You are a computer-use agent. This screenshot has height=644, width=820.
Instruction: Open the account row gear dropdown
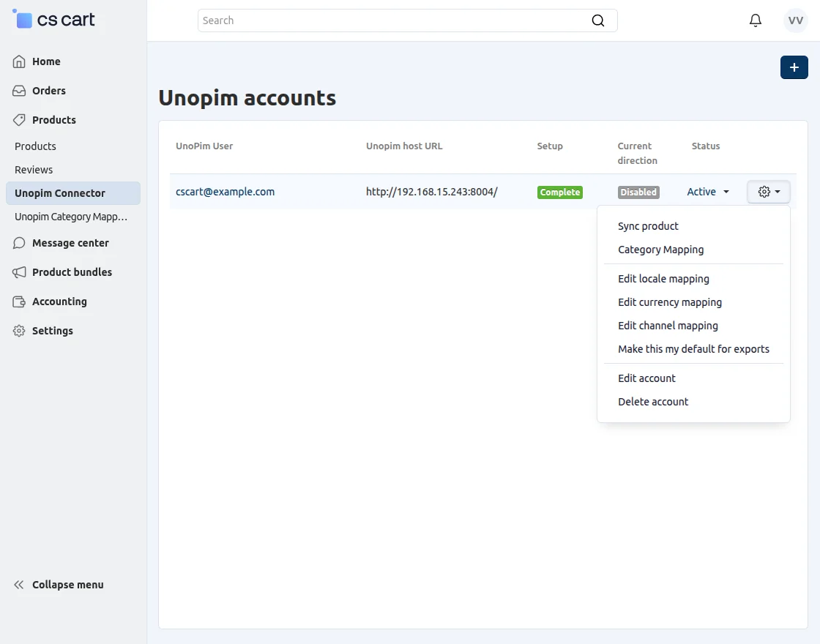click(x=768, y=192)
